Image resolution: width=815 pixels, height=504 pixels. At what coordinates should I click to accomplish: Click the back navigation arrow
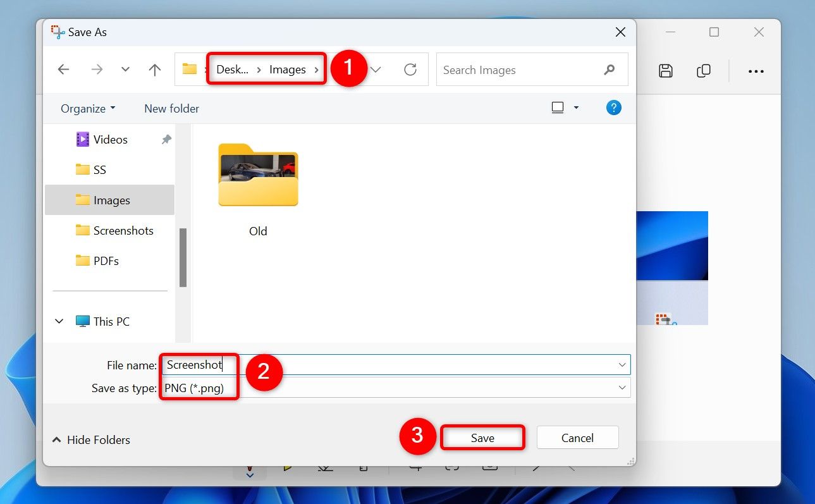[x=63, y=70]
